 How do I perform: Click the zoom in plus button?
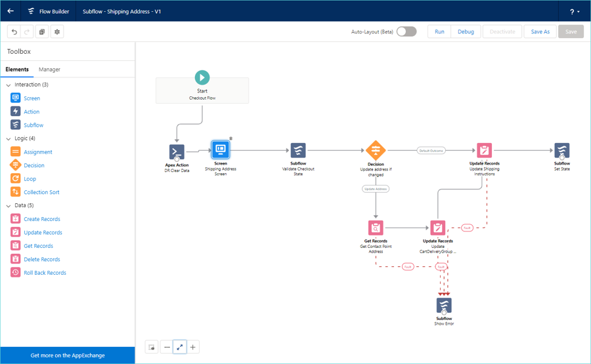(x=192, y=347)
